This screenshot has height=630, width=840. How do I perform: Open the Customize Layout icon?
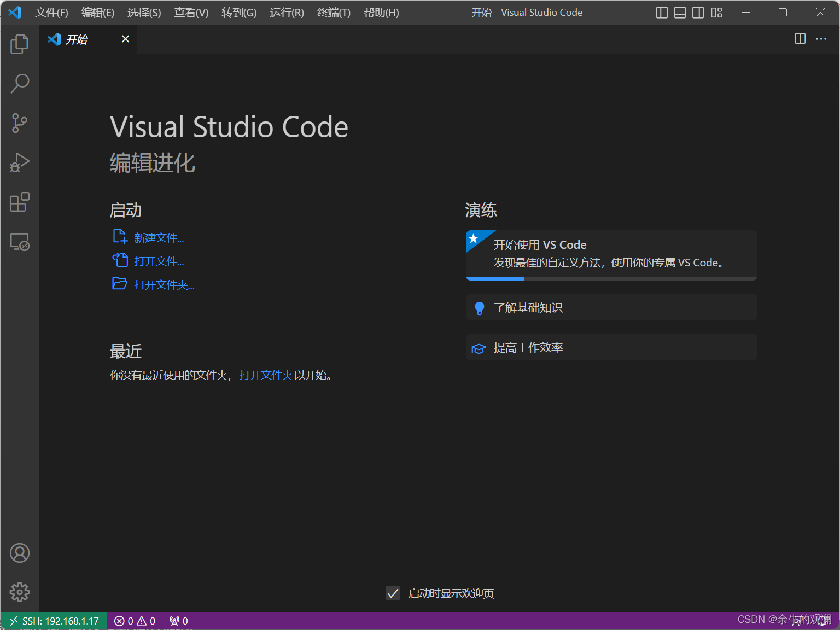pyautogui.click(x=716, y=13)
